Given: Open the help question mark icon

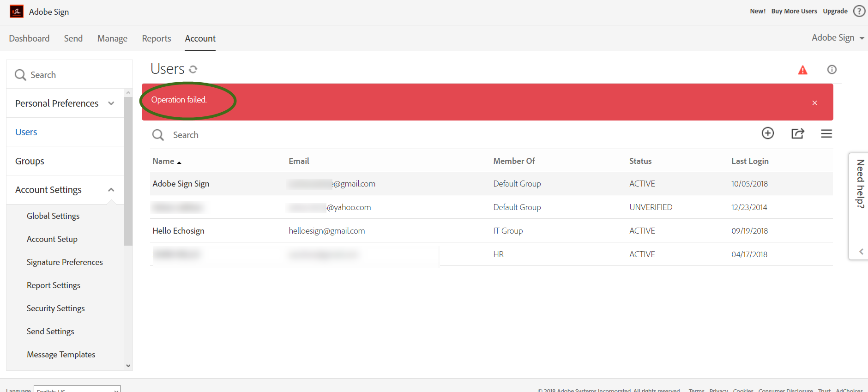Looking at the screenshot, I should [x=859, y=11].
